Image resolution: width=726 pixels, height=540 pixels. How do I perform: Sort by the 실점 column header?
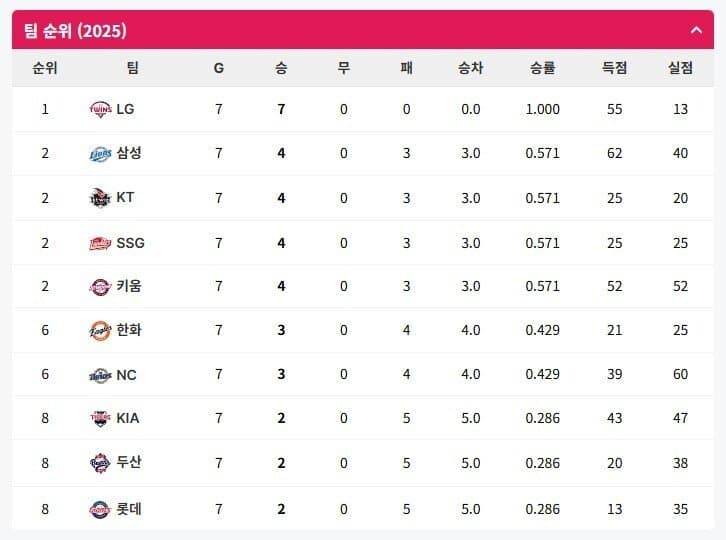tap(680, 68)
